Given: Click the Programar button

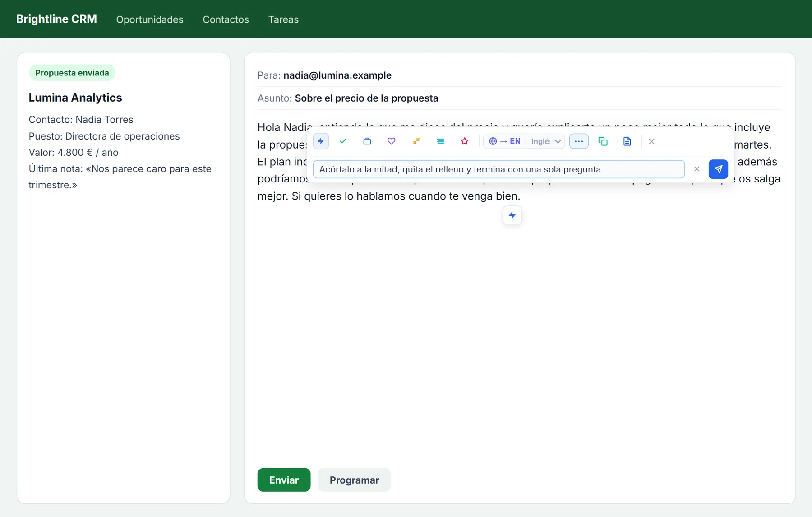Looking at the screenshot, I should tap(354, 480).
